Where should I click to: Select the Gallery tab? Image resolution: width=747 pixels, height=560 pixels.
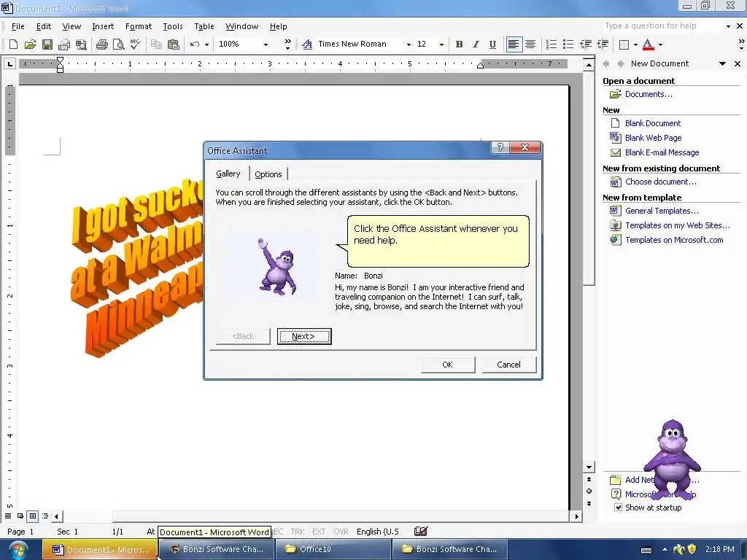tap(228, 174)
